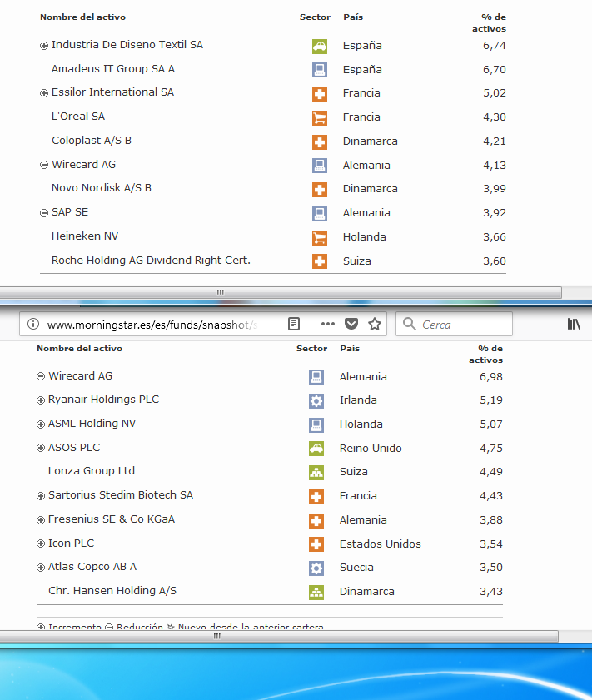Viewport: 592px width, 700px height.
Task: Click industrial gear sector icon for Ryanair Holdings
Action: coord(316,401)
